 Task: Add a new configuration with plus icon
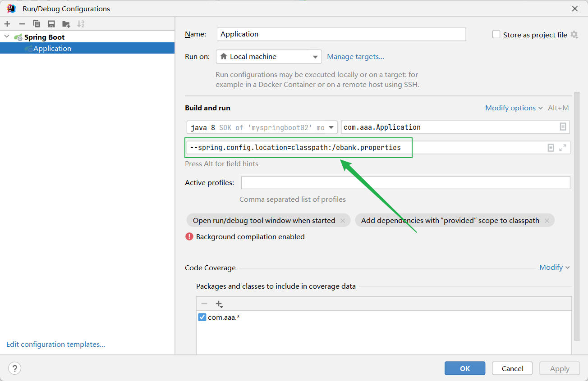pos(7,24)
